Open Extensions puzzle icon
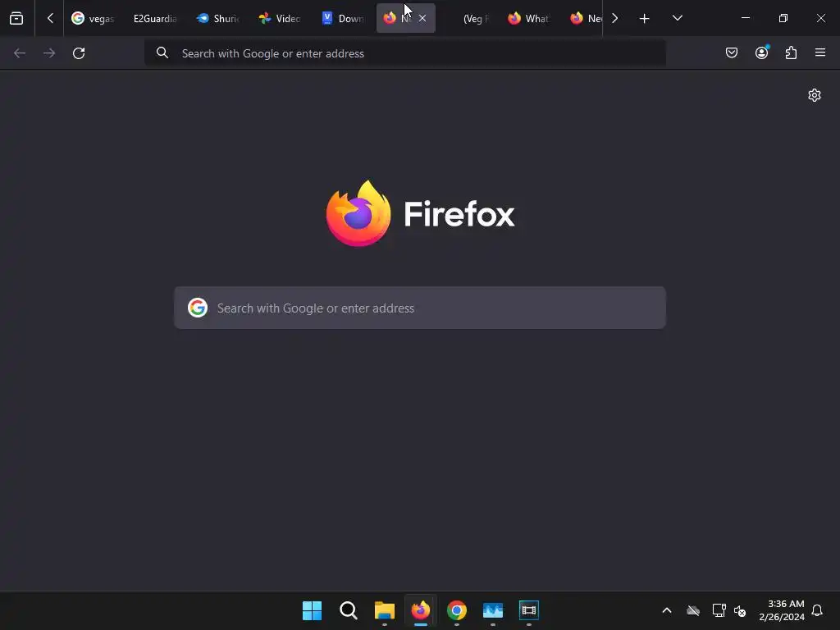The image size is (840, 630). [x=792, y=52]
